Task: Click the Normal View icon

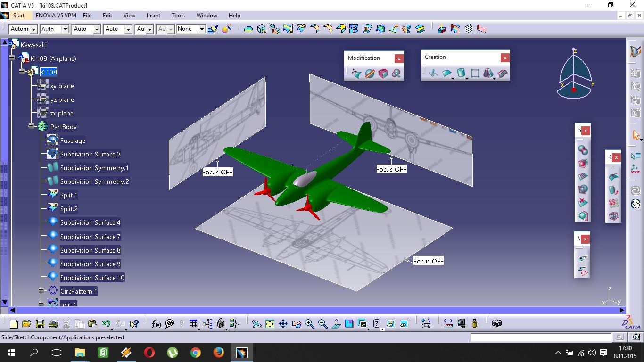Action: pyautogui.click(x=336, y=324)
